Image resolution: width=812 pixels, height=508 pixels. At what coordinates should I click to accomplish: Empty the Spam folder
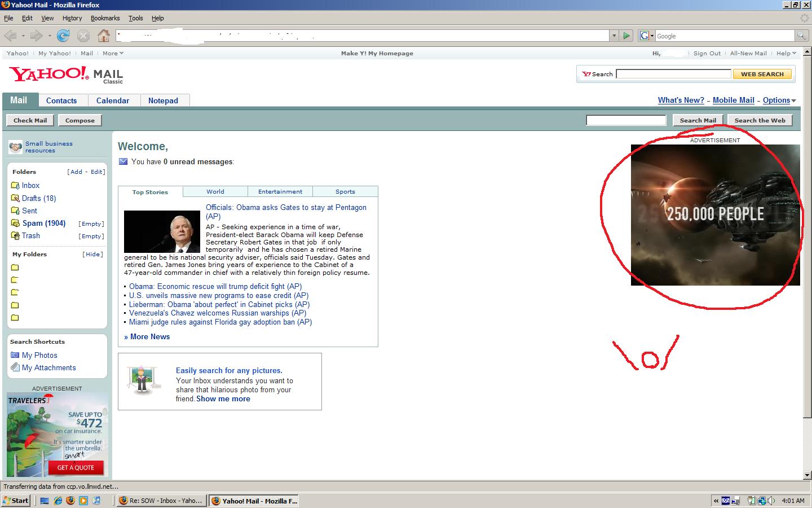(x=91, y=224)
